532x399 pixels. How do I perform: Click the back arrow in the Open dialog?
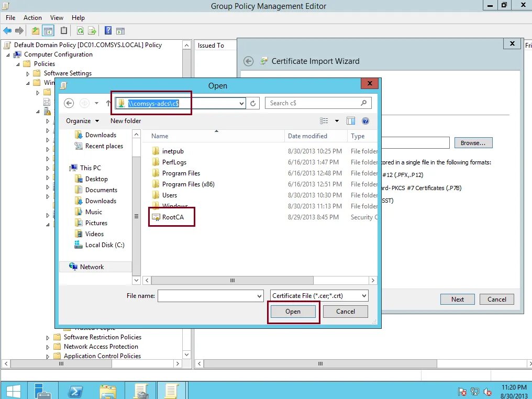[x=69, y=103]
